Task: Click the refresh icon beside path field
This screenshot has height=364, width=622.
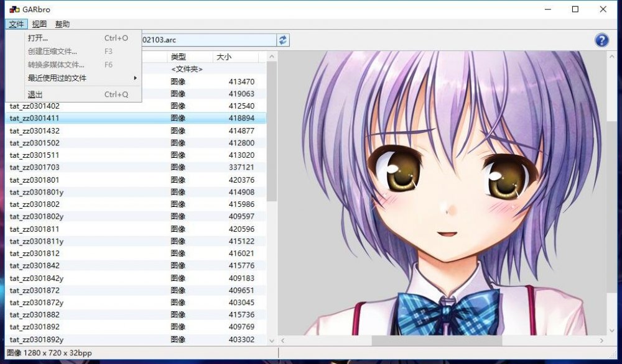Action: pyautogui.click(x=283, y=40)
